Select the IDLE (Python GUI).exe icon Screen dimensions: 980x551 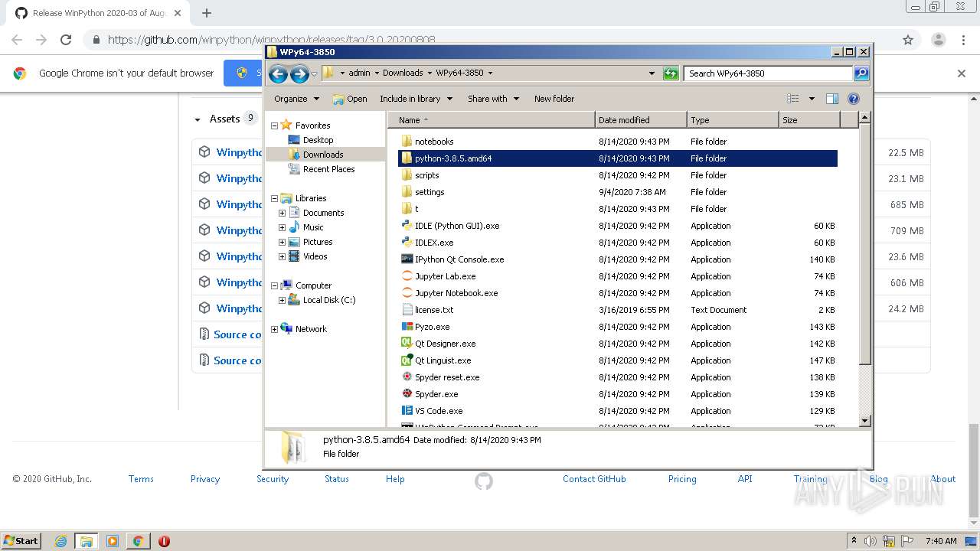407,226
